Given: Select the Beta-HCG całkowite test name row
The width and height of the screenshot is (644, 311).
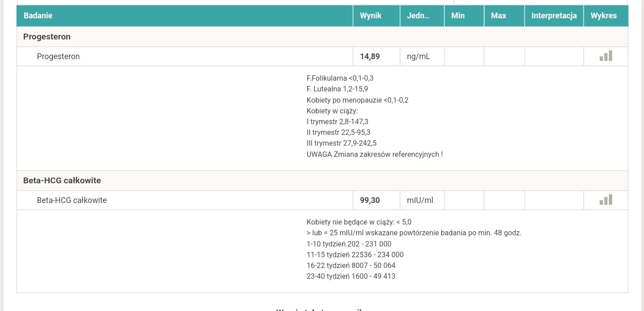Looking at the screenshot, I should 72,200.
